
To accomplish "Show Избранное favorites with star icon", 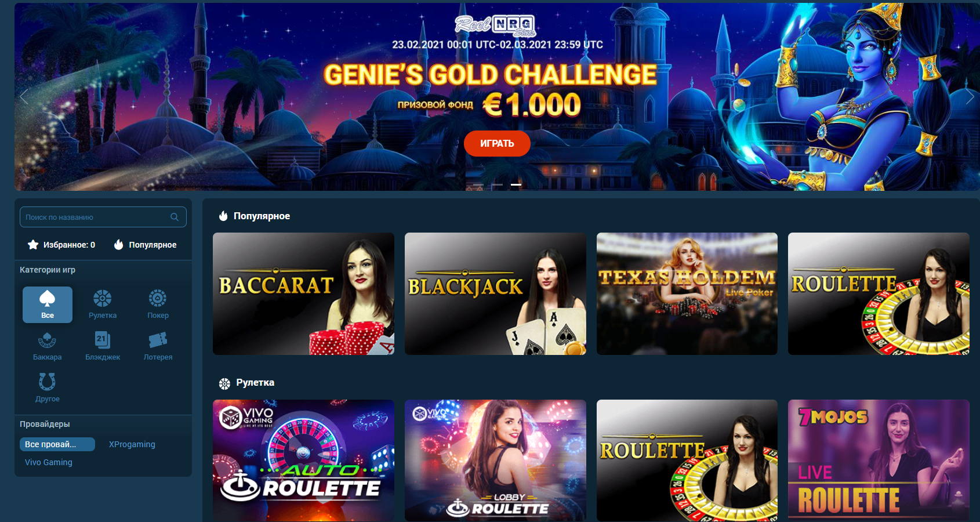I will [61, 245].
